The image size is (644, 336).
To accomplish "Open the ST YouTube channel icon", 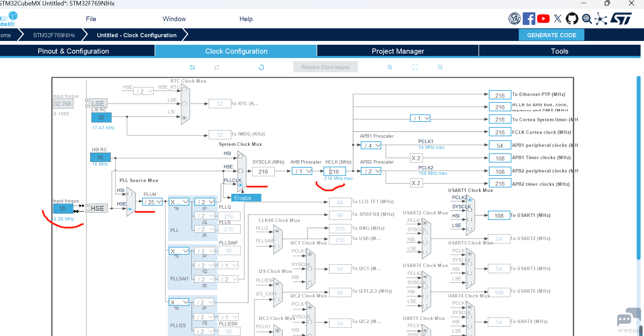I will 543,18.
